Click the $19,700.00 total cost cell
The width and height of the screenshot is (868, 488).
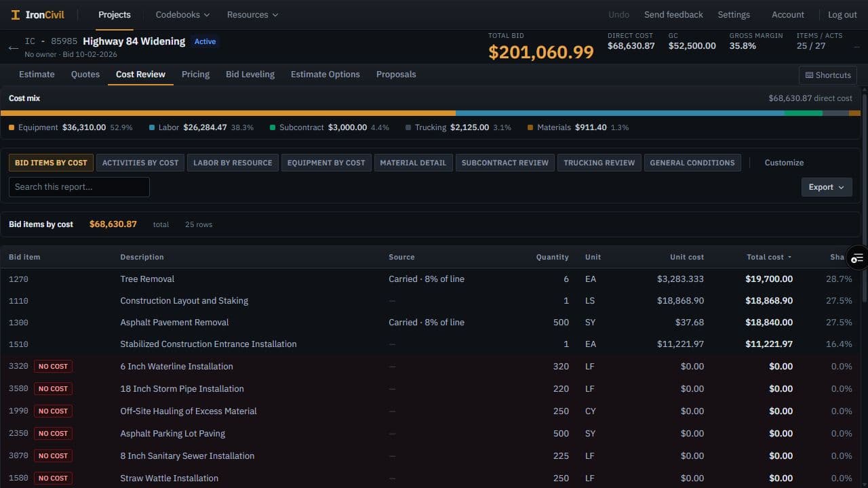point(769,279)
